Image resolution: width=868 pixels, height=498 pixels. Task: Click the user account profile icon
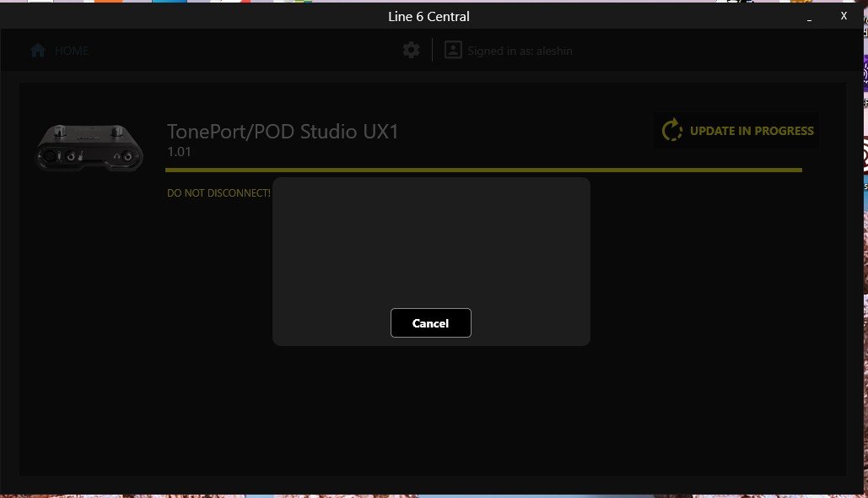click(453, 51)
